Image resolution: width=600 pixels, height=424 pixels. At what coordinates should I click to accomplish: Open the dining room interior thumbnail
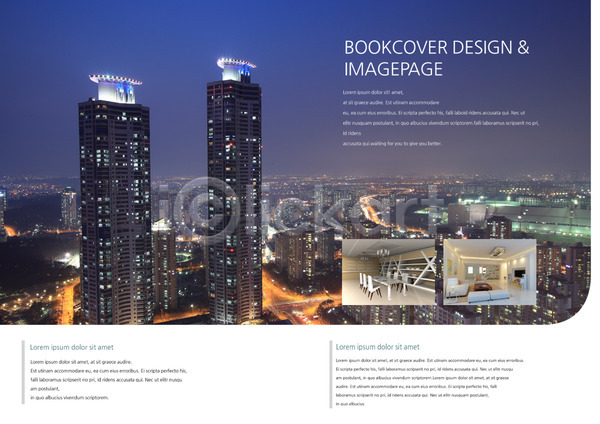click(388, 270)
